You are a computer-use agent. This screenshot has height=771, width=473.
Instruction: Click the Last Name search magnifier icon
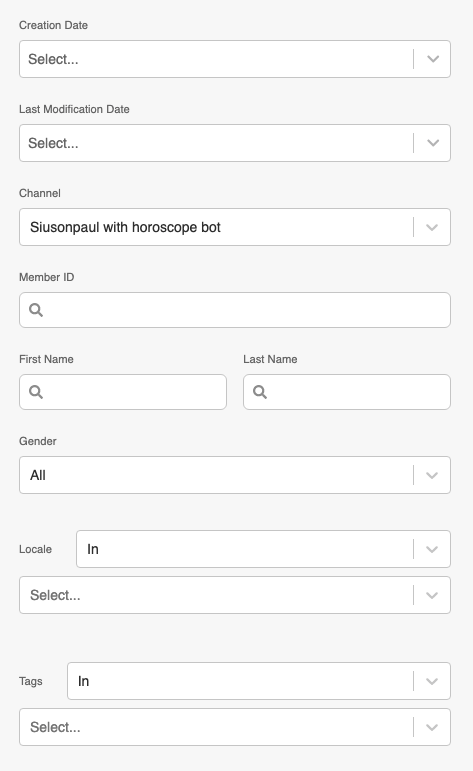tap(260, 392)
